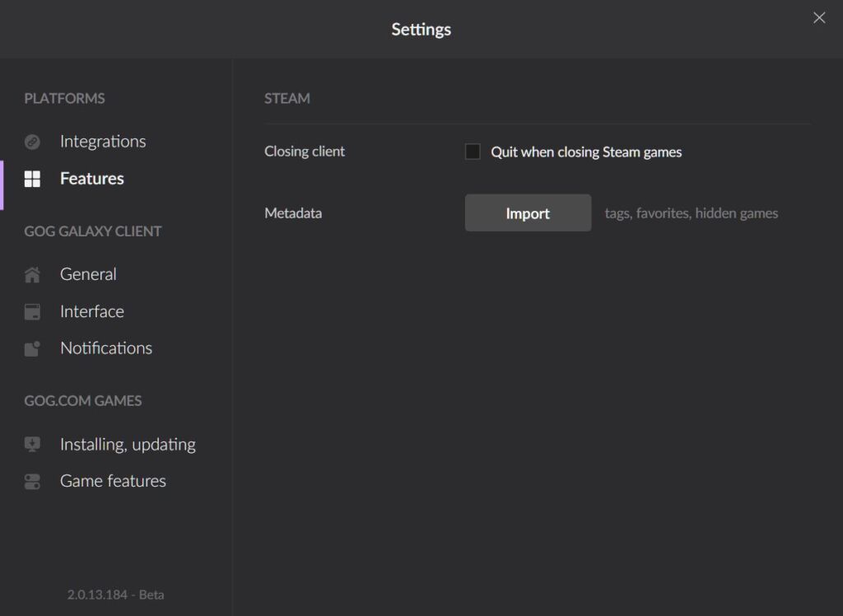This screenshot has width=843, height=616.
Task: Open Installing, updating settings
Action: [x=128, y=445]
